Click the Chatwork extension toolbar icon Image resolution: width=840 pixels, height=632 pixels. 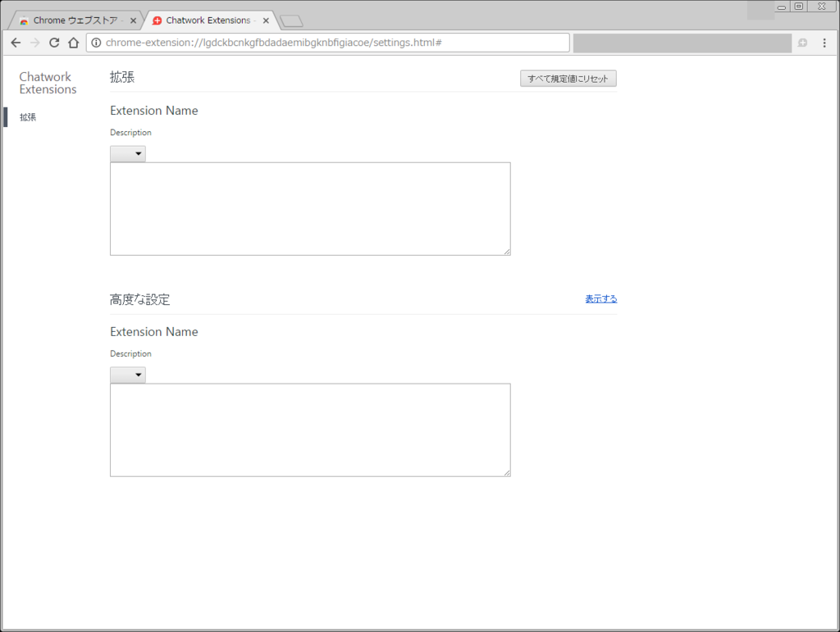(x=802, y=43)
